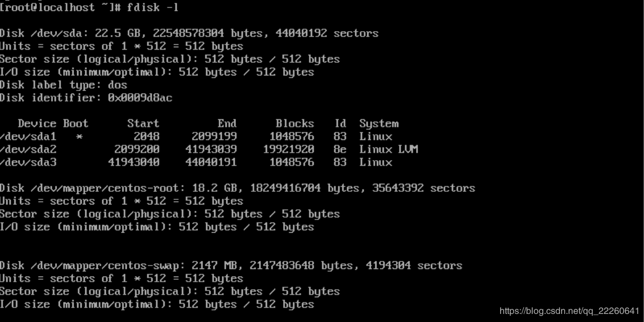The height and width of the screenshot is (322, 644).
Task: Click the csdn blog URL watermark
Action: (569, 311)
